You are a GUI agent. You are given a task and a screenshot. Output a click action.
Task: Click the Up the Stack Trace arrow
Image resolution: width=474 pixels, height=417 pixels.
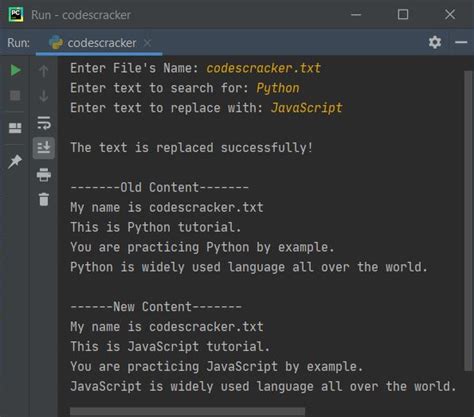(x=44, y=71)
